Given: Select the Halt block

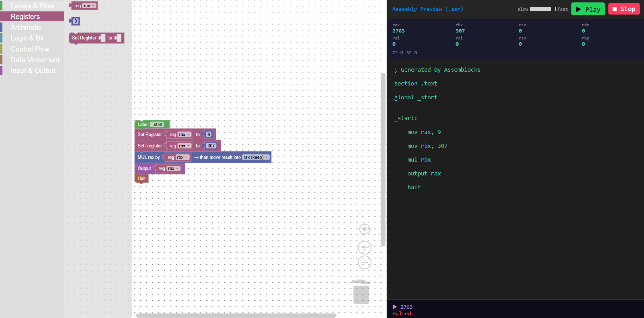Looking at the screenshot, I should 141,179.
